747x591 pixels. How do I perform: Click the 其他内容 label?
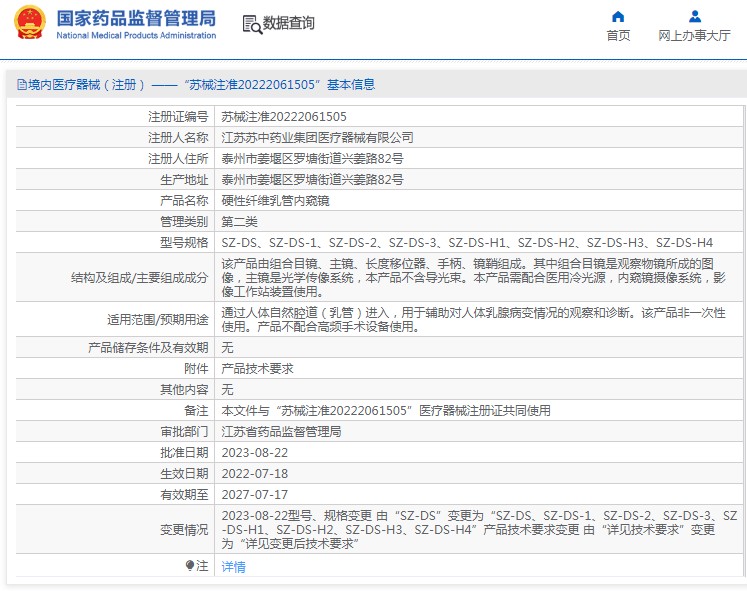[184, 390]
